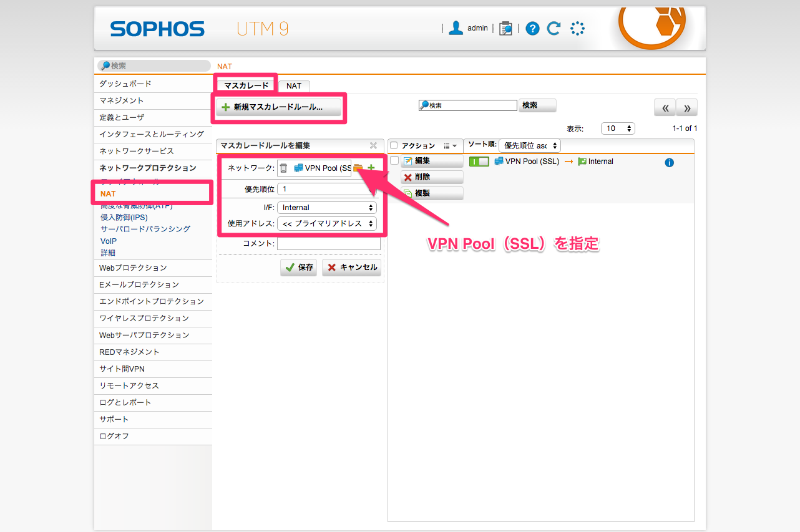Focus the rule list search field
This screenshot has height=532, width=800.
pyautogui.click(x=468, y=105)
